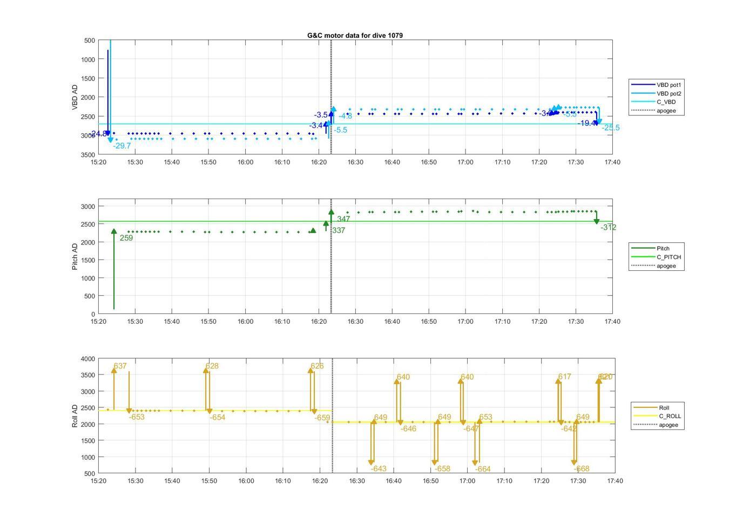The width and height of the screenshot is (756, 532).
Task: Click the '259' pitch data label
Action: 126,238
